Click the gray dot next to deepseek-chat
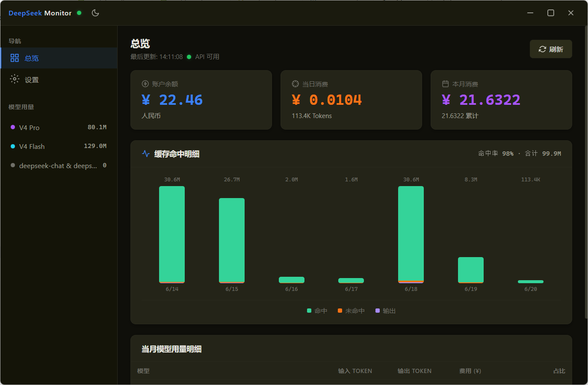The image size is (588, 385). pos(13,165)
